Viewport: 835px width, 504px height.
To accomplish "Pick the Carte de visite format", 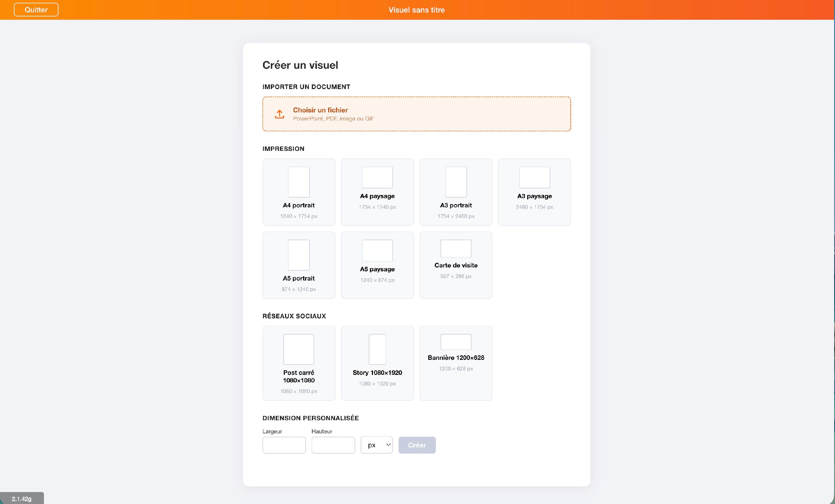I will click(456, 265).
